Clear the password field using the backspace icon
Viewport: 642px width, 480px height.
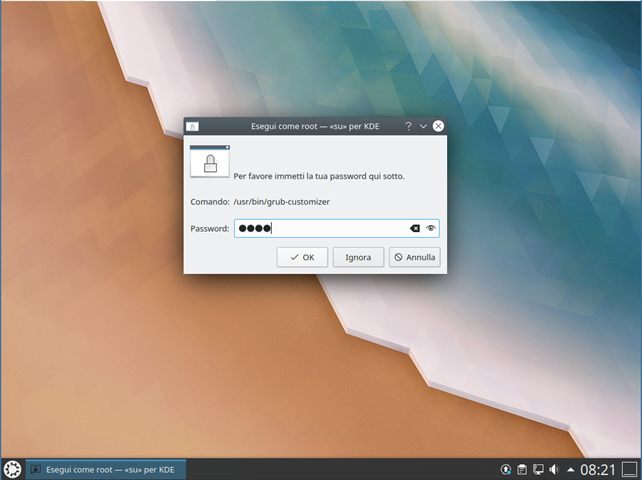click(415, 229)
